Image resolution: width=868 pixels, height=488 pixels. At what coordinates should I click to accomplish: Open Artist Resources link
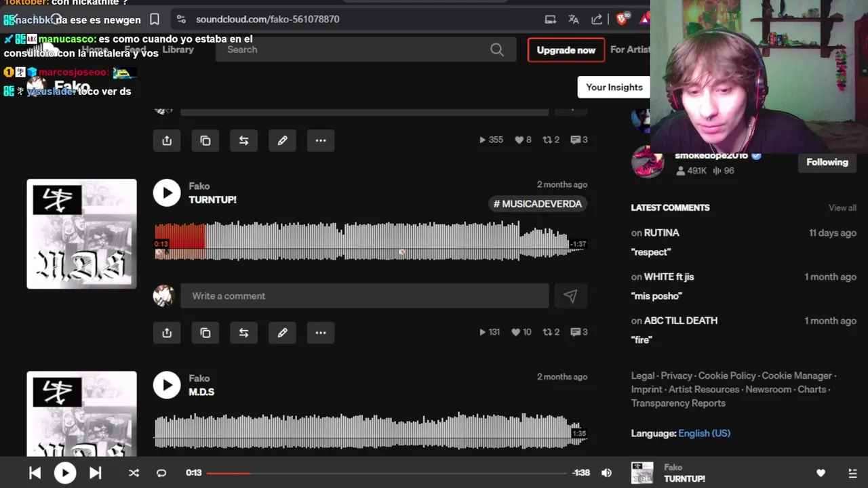point(704,389)
